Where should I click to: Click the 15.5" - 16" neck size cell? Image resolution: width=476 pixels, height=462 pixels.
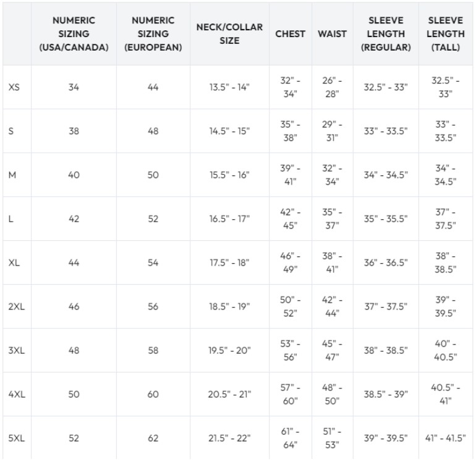pos(229,175)
